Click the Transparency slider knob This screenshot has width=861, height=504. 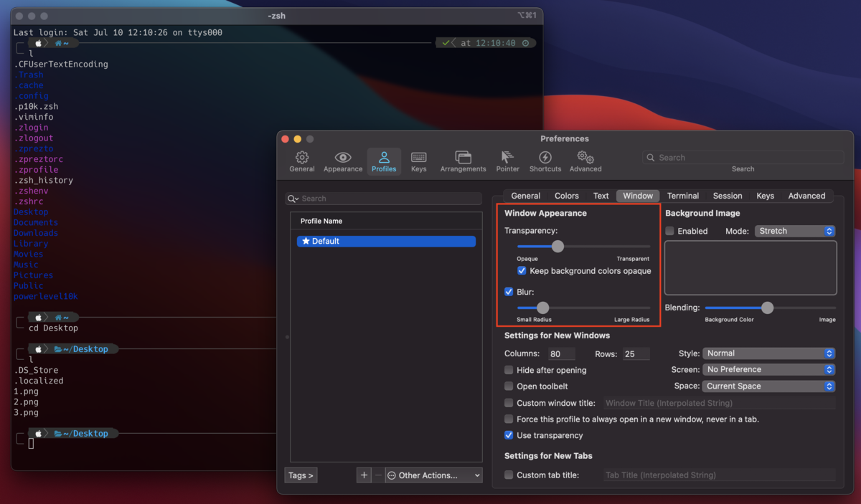[557, 247]
